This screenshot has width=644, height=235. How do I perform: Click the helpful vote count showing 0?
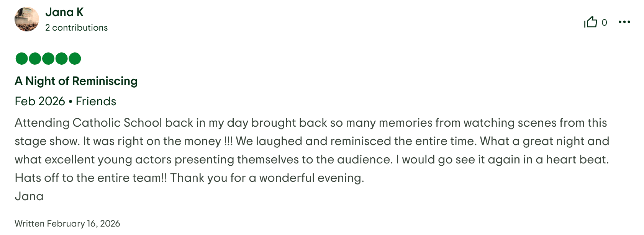click(605, 22)
